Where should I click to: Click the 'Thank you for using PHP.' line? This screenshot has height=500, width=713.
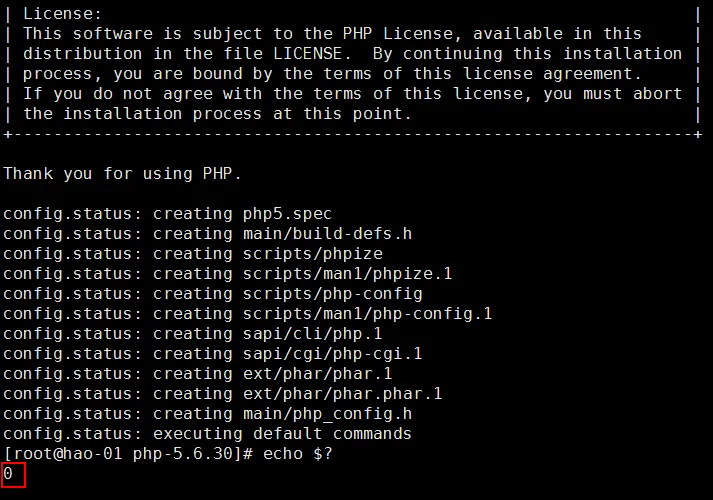tap(122, 173)
